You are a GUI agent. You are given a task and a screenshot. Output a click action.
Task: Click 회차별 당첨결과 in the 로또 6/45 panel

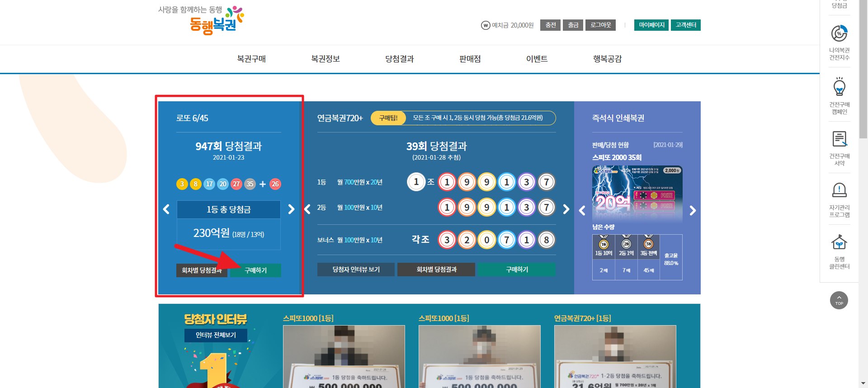(x=202, y=270)
